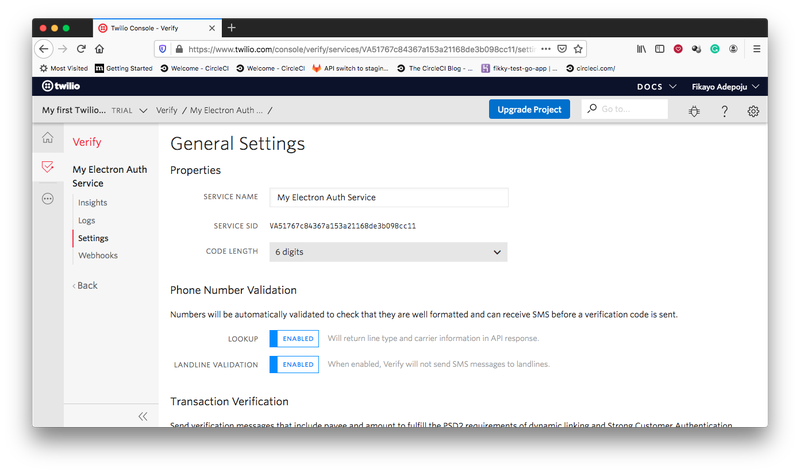Click the Verify heading in sidebar
Screen dimensions: 800x473
tap(87, 142)
